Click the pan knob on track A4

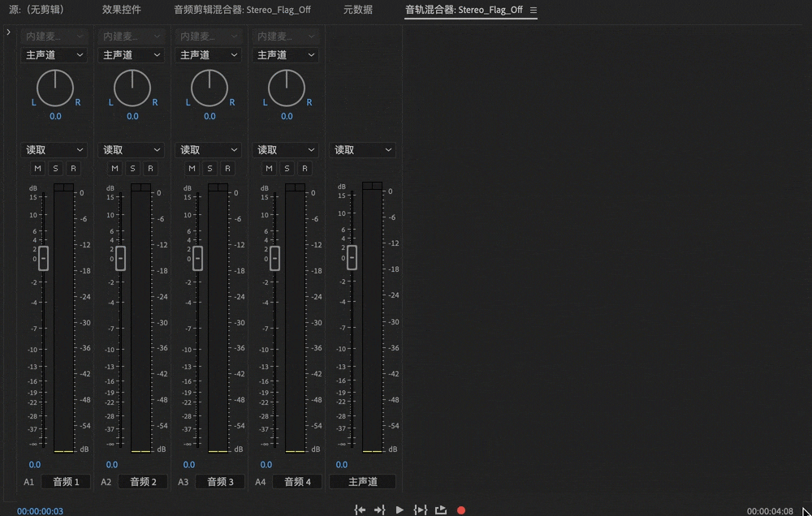tap(287, 88)
